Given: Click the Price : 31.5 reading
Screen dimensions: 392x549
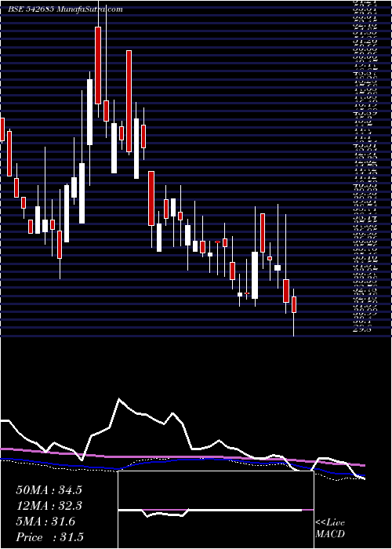Looking at the screenshot, I should pos(49,537).
